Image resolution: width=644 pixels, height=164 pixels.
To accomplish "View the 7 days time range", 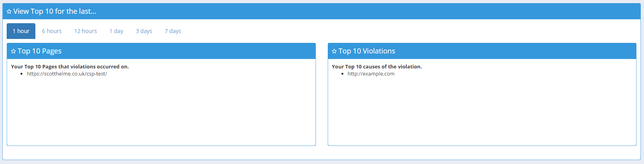I will click(x=173, y=31).
